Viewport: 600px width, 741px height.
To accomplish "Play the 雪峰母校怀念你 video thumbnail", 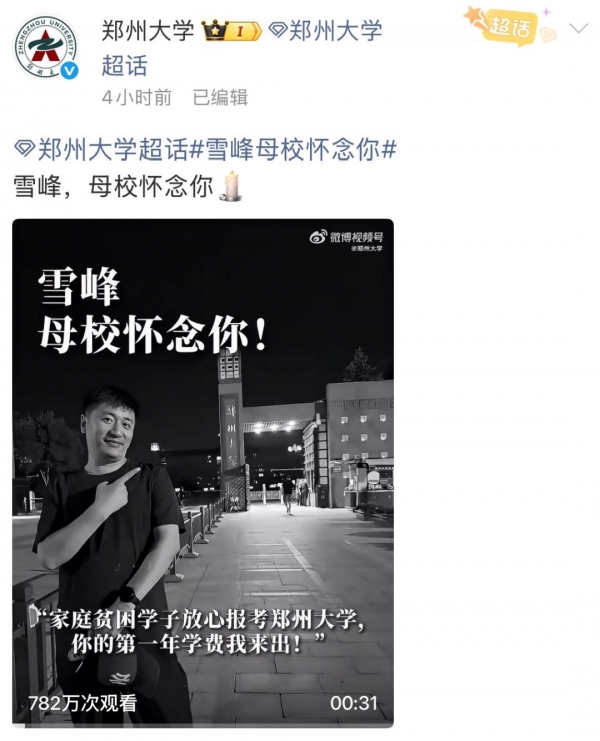I will click(203, 473).
